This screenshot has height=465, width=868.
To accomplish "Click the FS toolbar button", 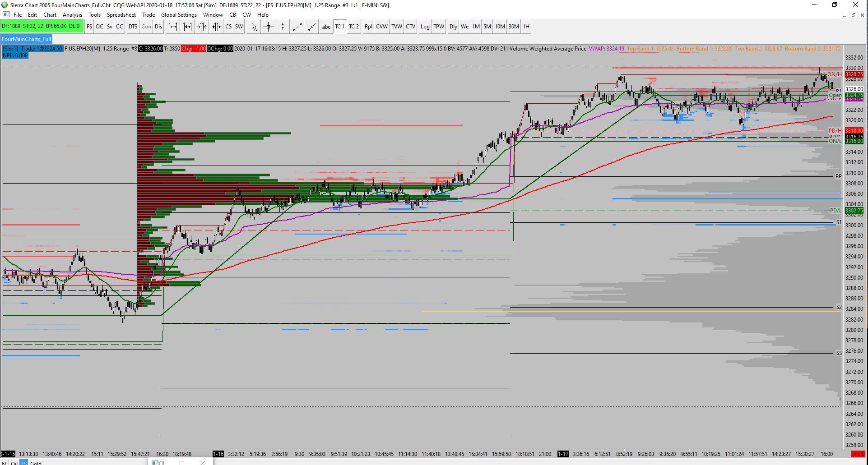I will point(89,27).
